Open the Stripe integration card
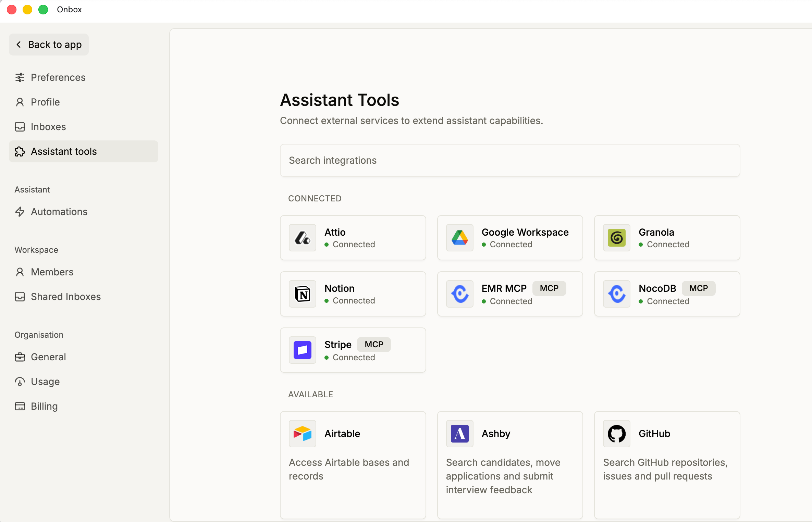 [x=353, y=350]
